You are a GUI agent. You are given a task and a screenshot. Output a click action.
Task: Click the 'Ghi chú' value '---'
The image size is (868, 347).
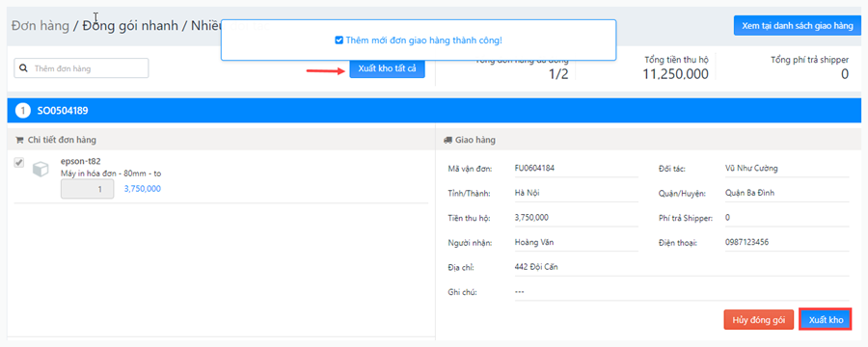click(519, 292)
